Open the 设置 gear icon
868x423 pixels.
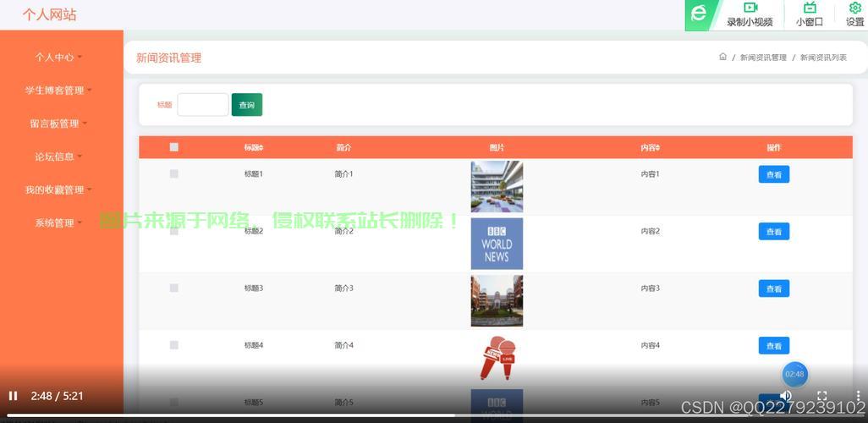(854, 8)
